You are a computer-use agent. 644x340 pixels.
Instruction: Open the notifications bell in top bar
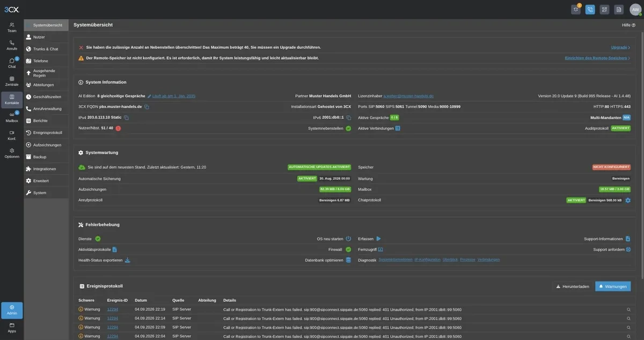point(576,9)
